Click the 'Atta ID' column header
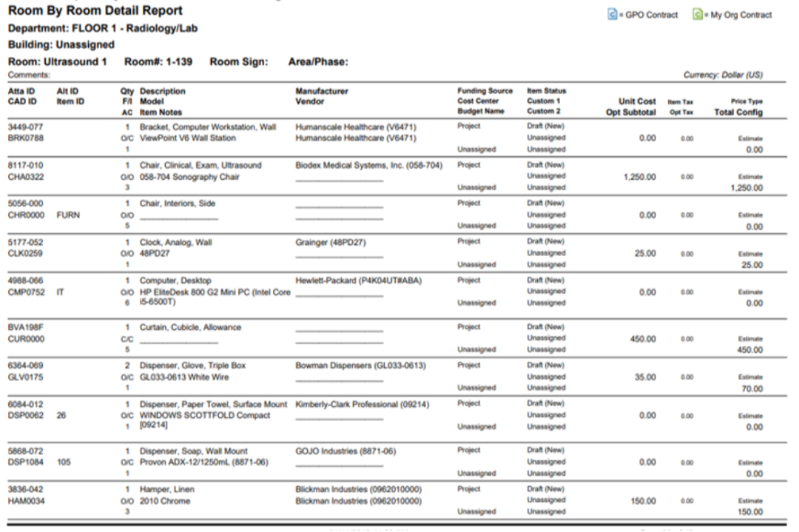The image size is (799, 532). [x=21, y=91]
